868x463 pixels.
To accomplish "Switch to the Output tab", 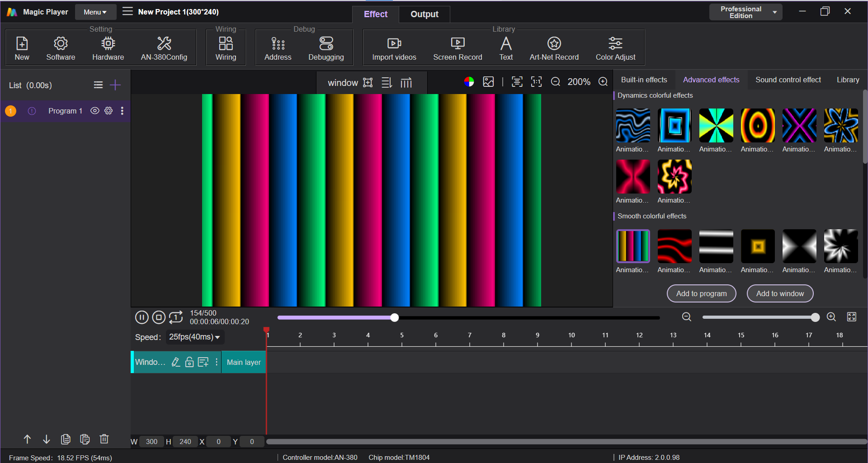I will (424, 14).
